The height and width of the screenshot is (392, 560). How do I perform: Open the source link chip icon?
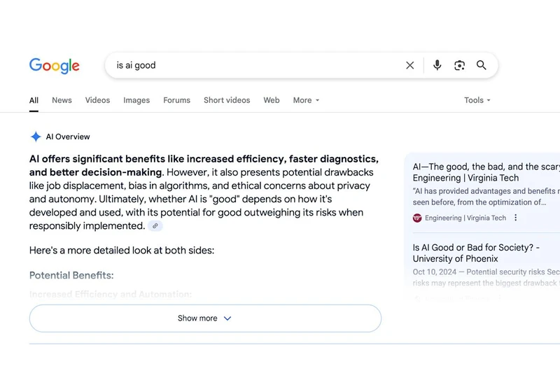click(155, 225)
